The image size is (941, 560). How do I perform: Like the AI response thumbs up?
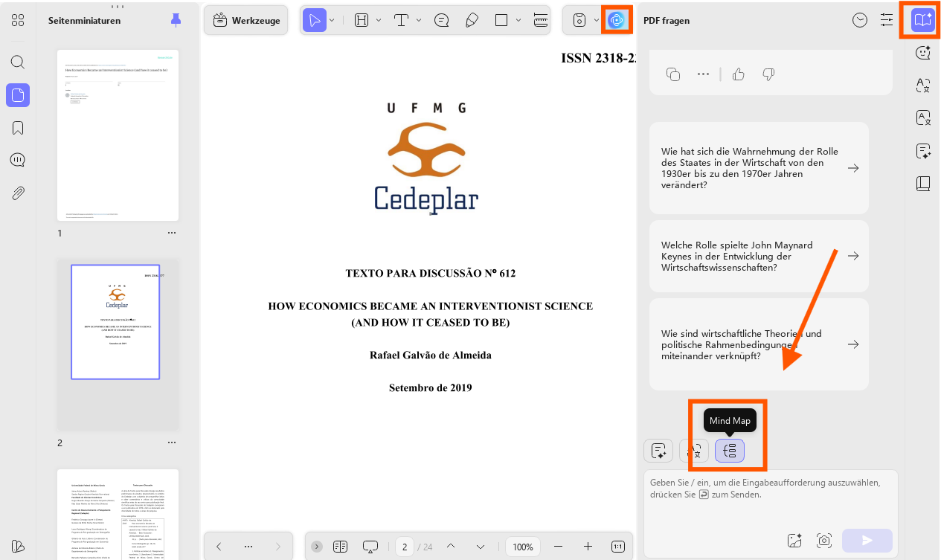(738, 74)
